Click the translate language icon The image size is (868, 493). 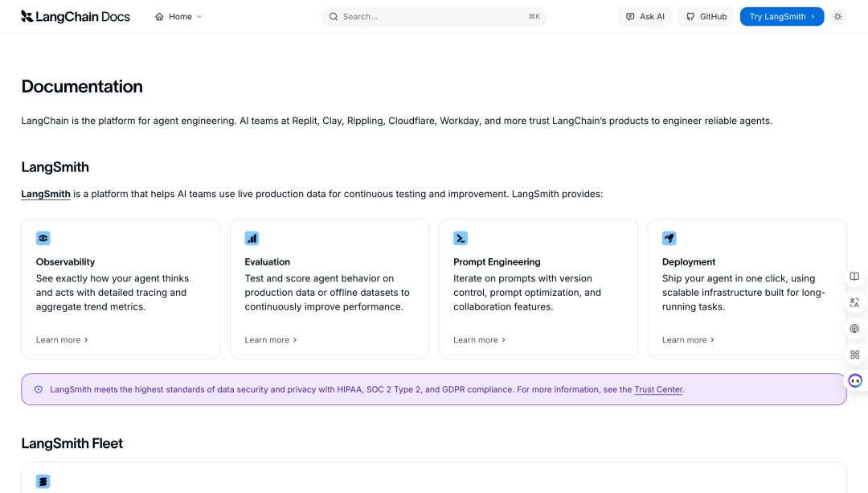854,302
